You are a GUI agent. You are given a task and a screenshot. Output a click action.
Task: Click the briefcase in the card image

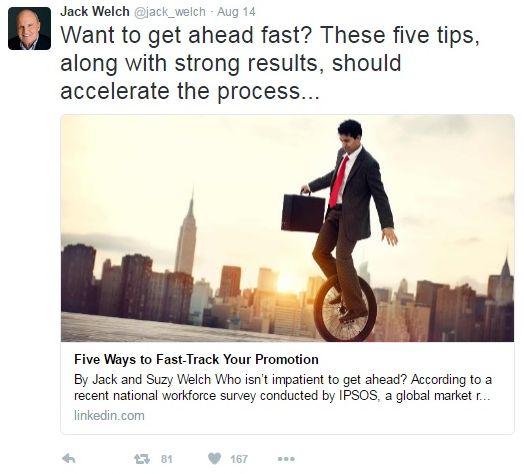click(303, 213)
